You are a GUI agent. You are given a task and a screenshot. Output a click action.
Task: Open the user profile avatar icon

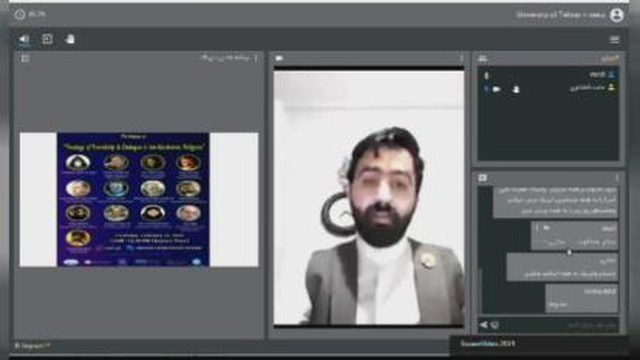pos(616,15)
